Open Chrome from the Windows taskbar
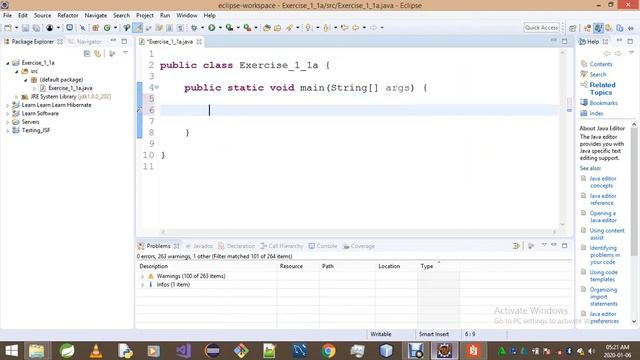This screenshot has height=360, width=640. pos(328,351)
